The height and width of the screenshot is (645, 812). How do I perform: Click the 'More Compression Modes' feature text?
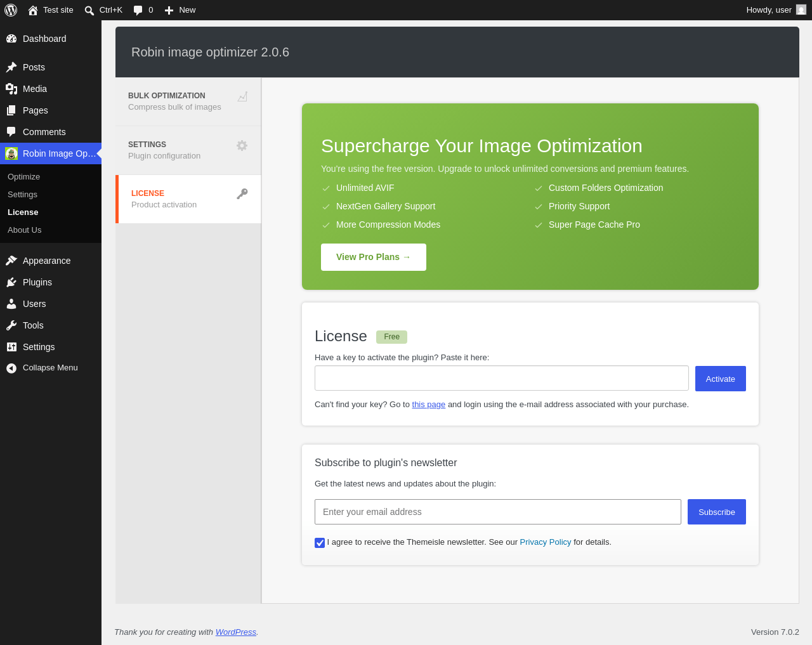[388, 225]
